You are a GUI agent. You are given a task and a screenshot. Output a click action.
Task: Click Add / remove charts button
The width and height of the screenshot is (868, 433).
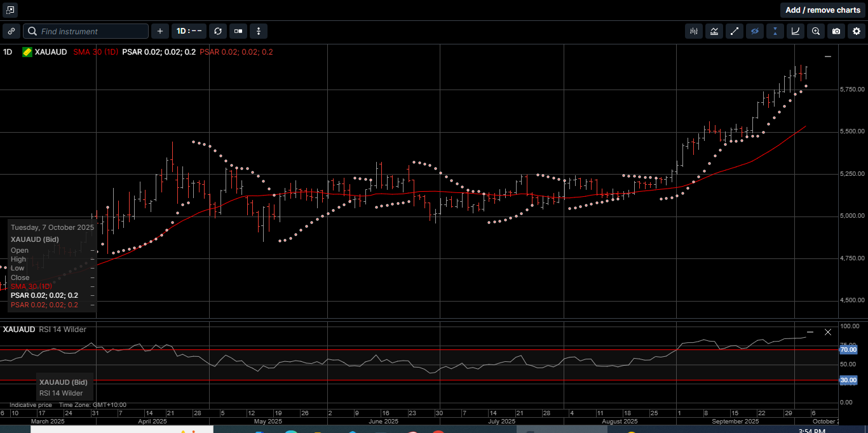click(x=822, y=10)
